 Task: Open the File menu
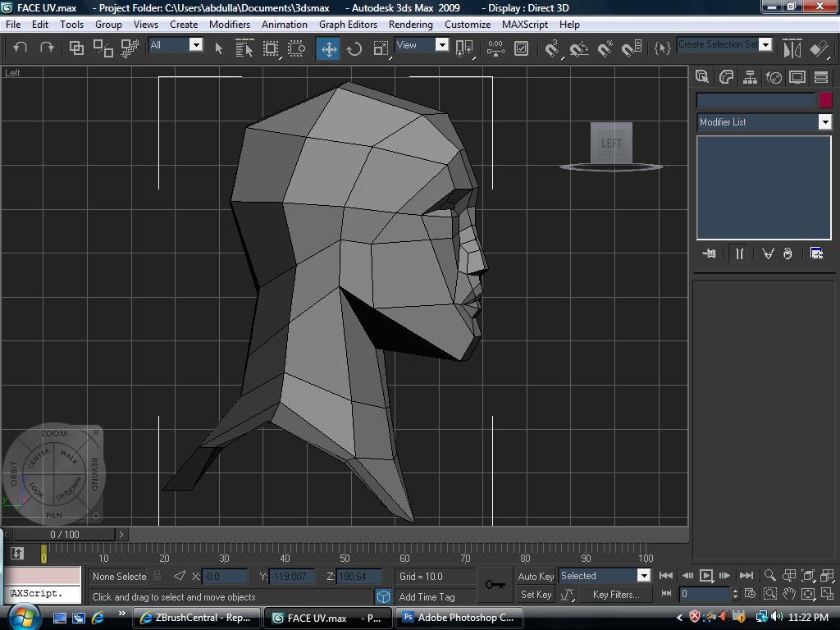(13, 25)
